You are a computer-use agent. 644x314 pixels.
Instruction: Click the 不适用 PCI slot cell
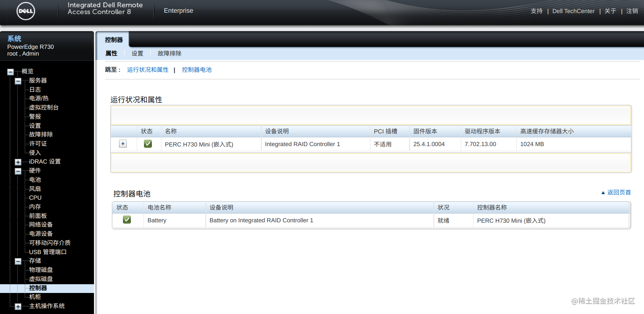coord(383,144)
